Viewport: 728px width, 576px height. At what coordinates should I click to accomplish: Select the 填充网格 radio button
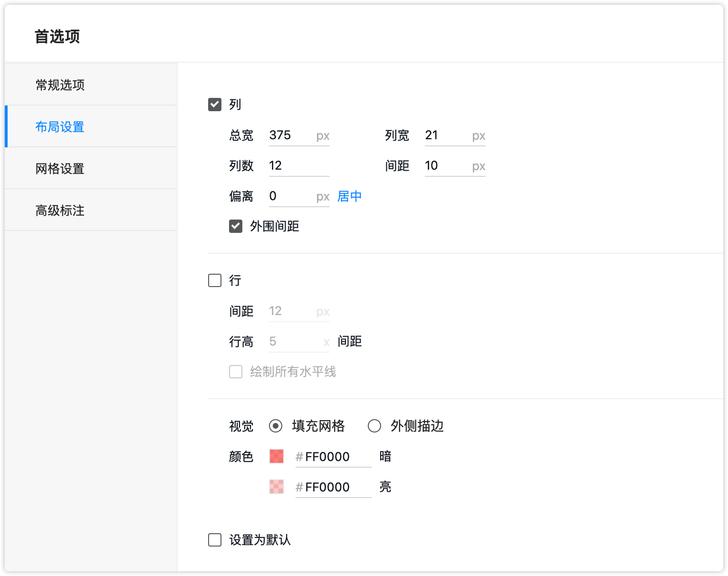pos(276,426)
